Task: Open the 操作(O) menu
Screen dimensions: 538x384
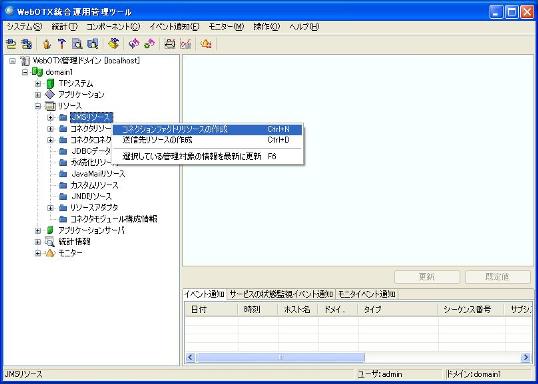Action: [x=267, y=27]
